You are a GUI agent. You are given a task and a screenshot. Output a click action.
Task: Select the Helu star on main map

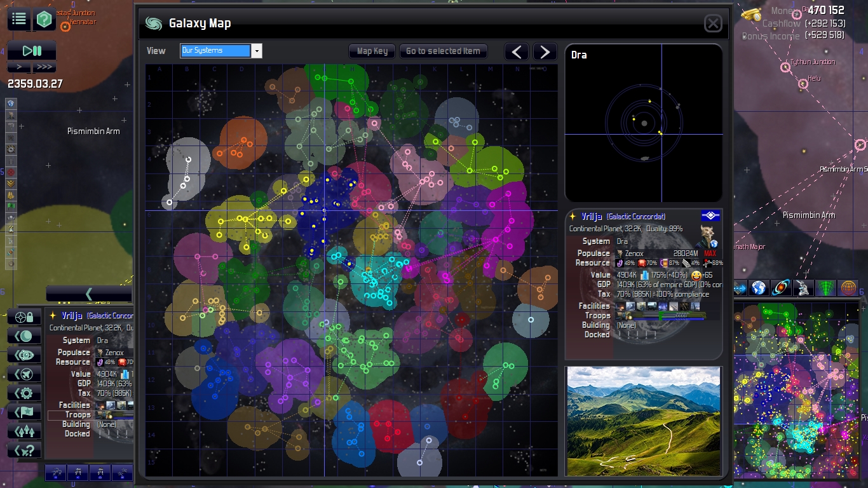(x=803, y=84)
